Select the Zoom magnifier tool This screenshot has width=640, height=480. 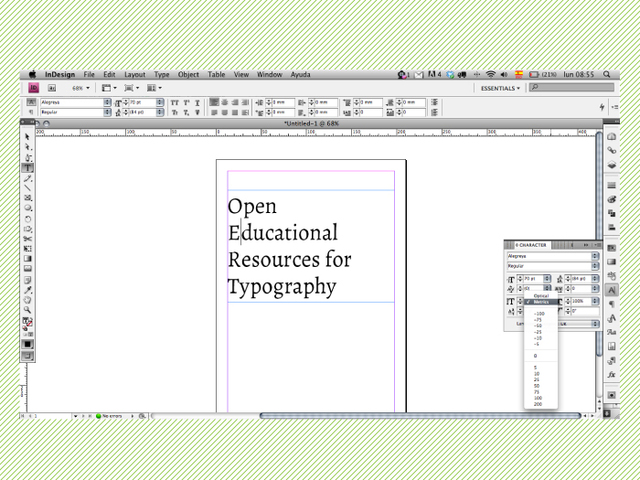point(27,310)
